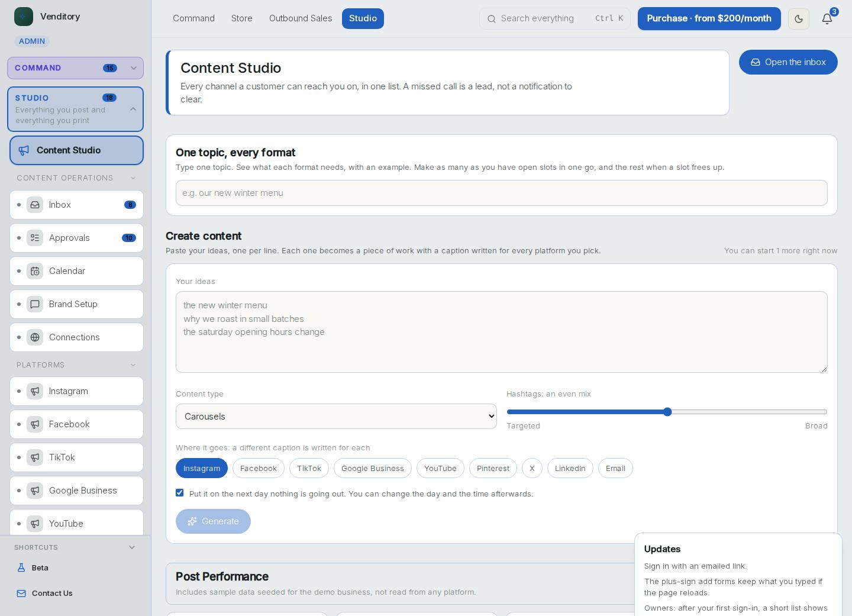Open the Outbound Sales tab
Viewport: 852px width, 616px height.
301,18
